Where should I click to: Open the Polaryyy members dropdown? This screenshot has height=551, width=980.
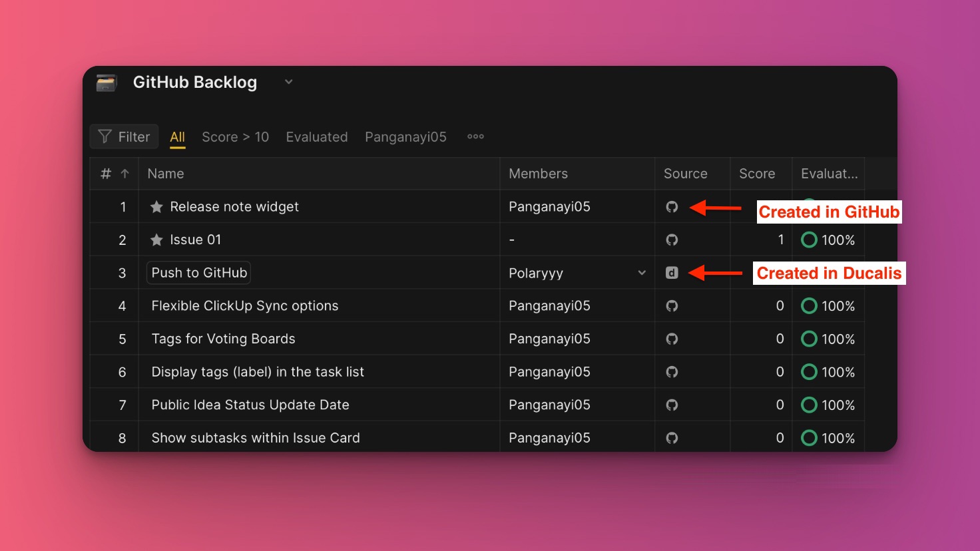[641, 272]
